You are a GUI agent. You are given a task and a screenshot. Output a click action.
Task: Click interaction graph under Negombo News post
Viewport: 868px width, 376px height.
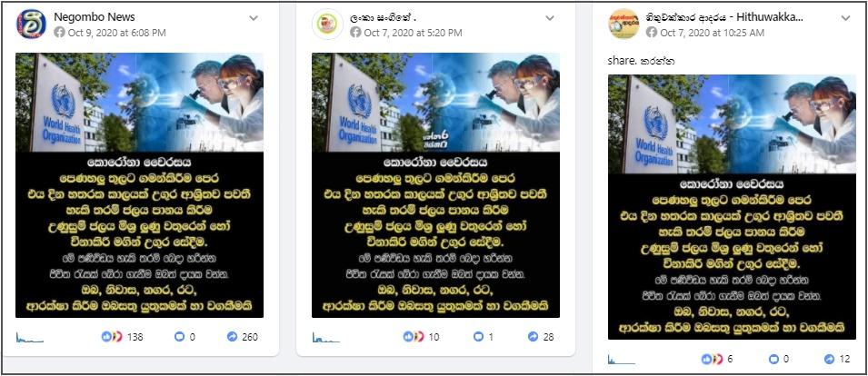tap(29, 337)
